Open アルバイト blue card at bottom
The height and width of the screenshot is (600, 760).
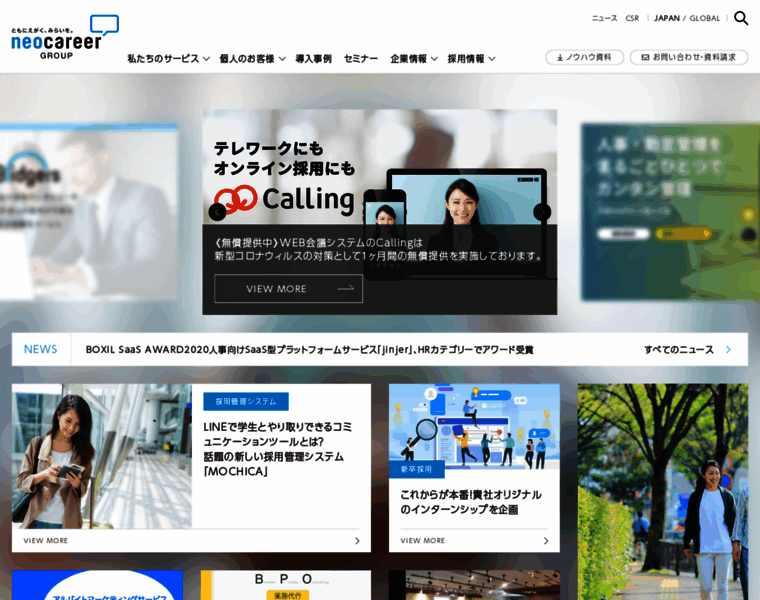[x=97, y=585]
